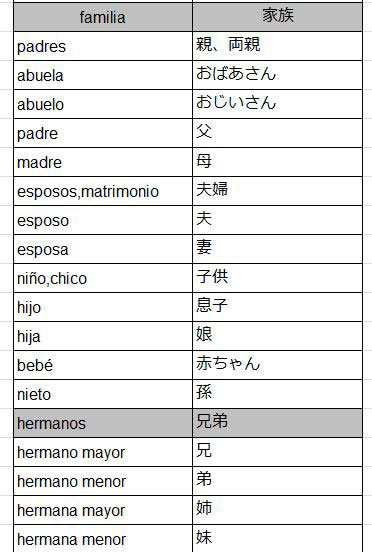372x552 pixels.
Task: Click the 'padres' cell
Action: [x=103, y=46]
